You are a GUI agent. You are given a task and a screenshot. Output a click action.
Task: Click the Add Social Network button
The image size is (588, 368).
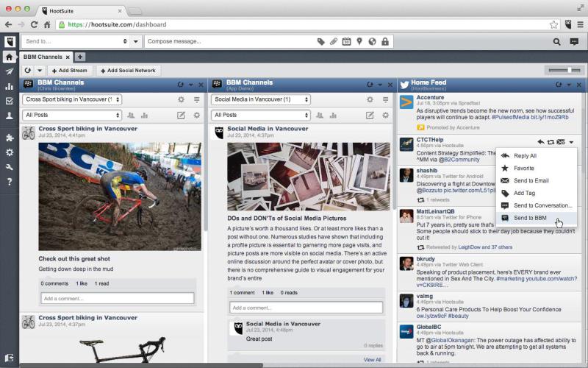pos(127,71)
